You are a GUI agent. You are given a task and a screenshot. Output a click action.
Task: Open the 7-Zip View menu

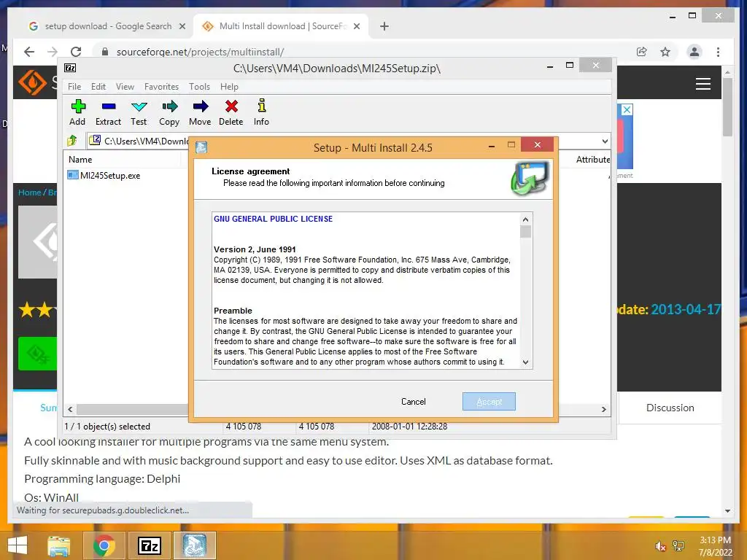[x=125, y=87]
